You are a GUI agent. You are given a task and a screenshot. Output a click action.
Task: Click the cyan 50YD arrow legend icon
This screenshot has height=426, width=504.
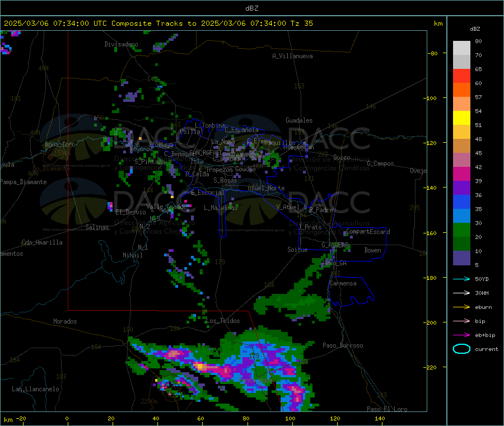[x=461, y=279]
